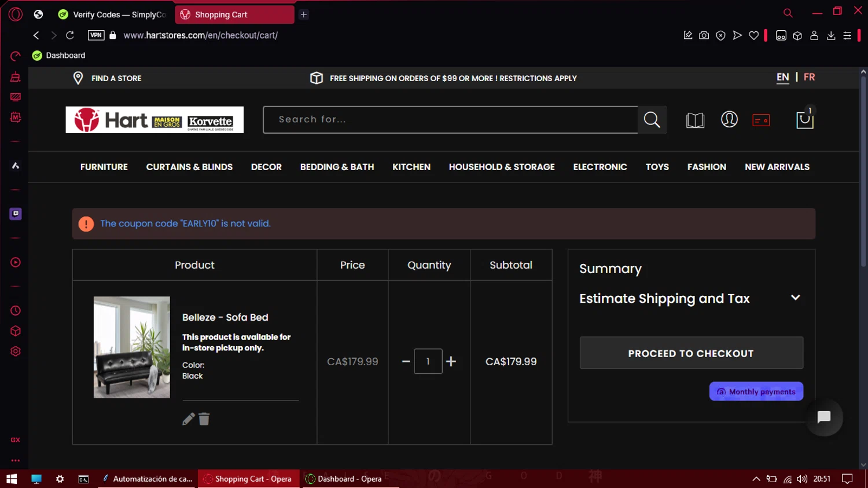Screen dimensions: 868x488
Task: Open the gift card icon in the header
Action: click(x=761, y=120)
